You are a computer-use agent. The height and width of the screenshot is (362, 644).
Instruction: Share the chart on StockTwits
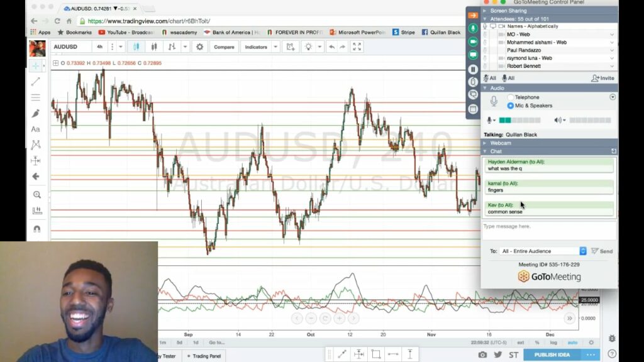click(513, 354)
